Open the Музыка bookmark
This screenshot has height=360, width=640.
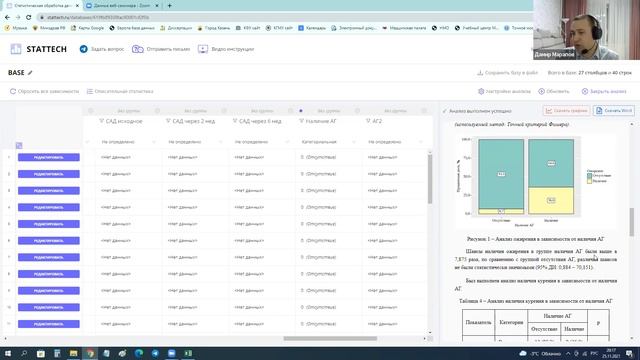(16, 28)
